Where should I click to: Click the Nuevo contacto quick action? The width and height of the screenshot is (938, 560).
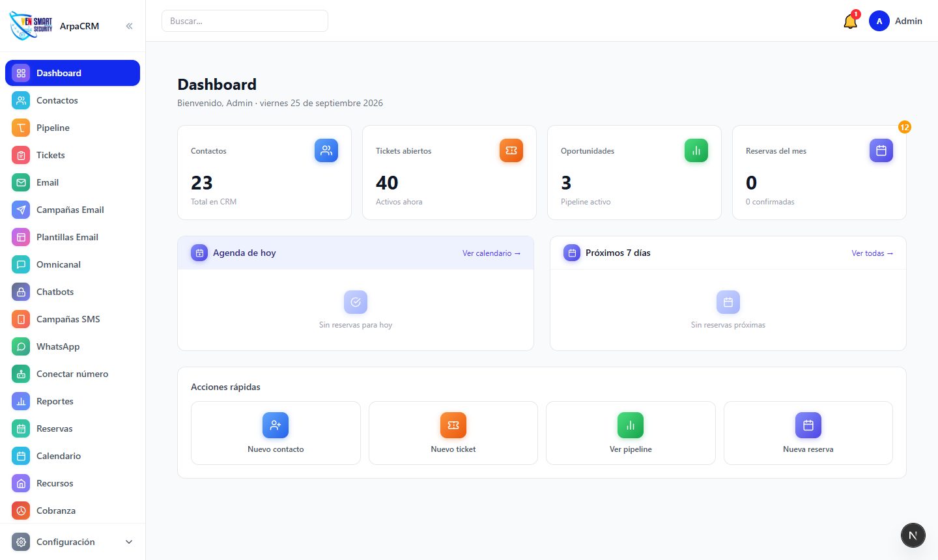point(276,433)
